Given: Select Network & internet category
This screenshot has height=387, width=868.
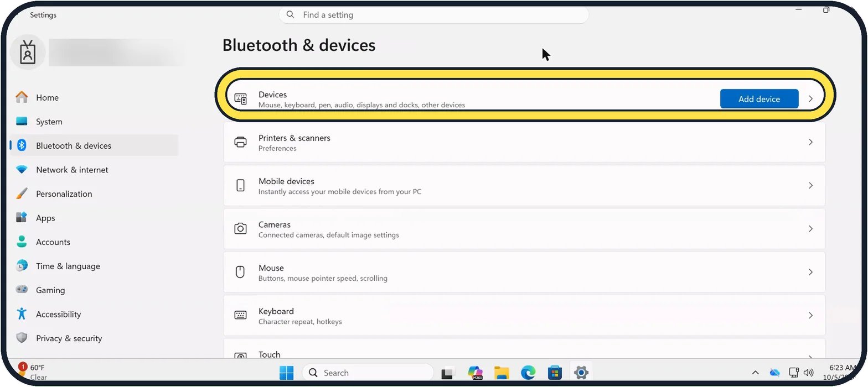Looking at the screenshot, I should 94,170.
